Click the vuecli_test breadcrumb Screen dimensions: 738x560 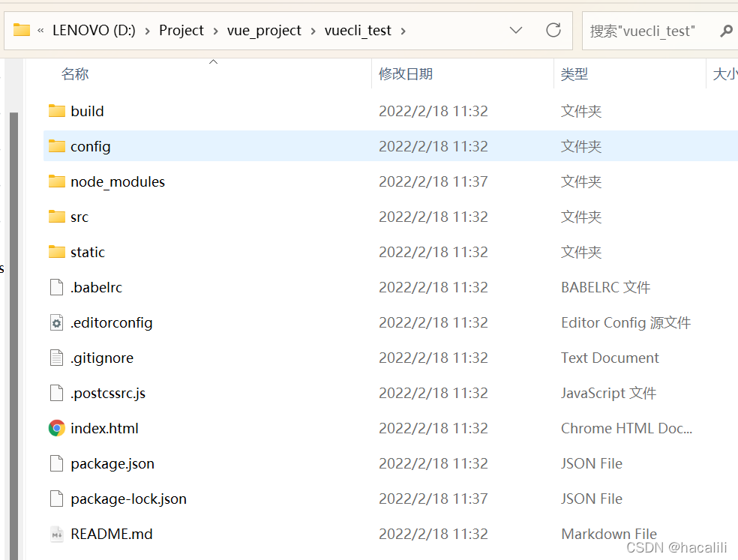click(358, 31)
